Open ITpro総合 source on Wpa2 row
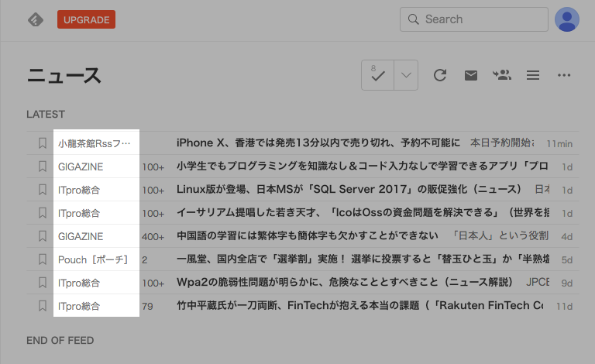Image resolution: width=595 pixels, height=364 pixels. pyautogui.click(x=79, y=283)
